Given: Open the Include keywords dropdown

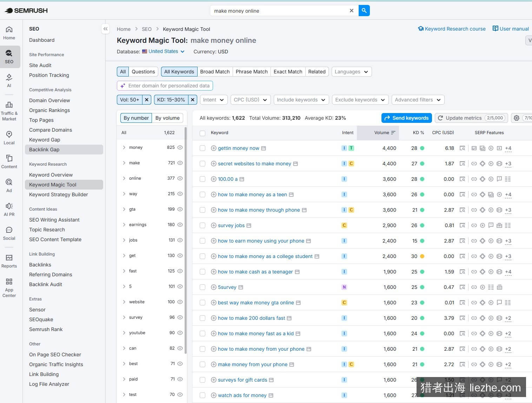Looking at the screenshot, I should [301, 100].
